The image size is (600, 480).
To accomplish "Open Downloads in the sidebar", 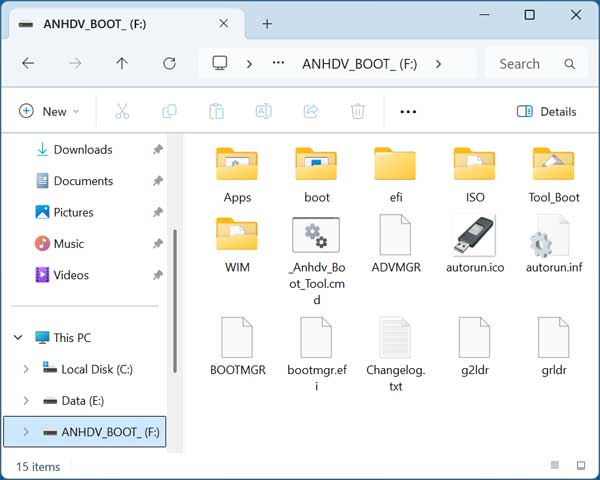I will click(x=83, y=149).
